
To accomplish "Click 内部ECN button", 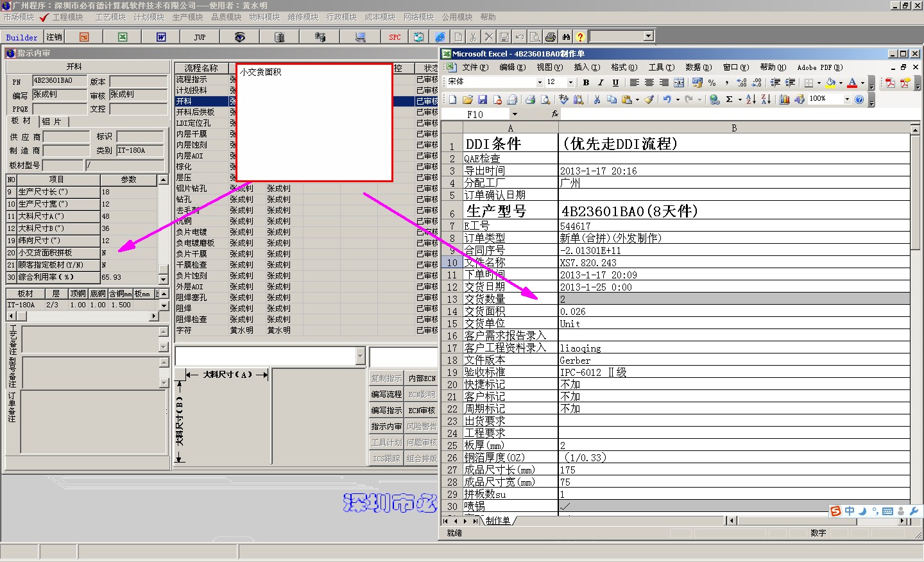I will coord(422,379).
